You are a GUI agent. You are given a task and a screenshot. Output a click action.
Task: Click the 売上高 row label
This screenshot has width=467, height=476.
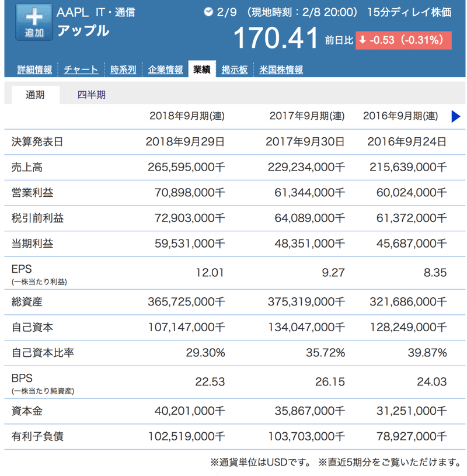27,167
